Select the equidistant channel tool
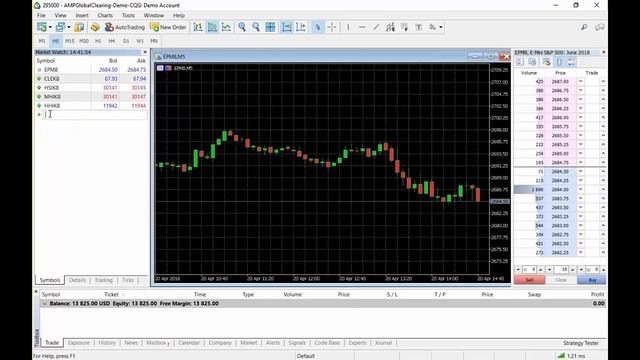 (x=390, y=27)
